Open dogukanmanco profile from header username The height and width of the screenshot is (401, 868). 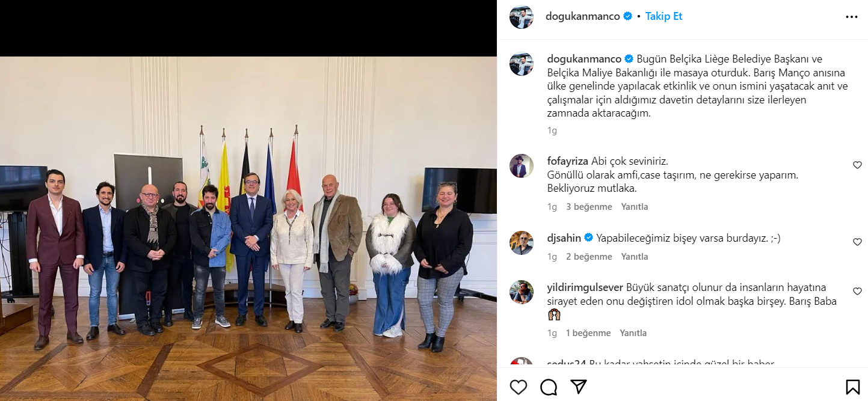pos(582,16)
